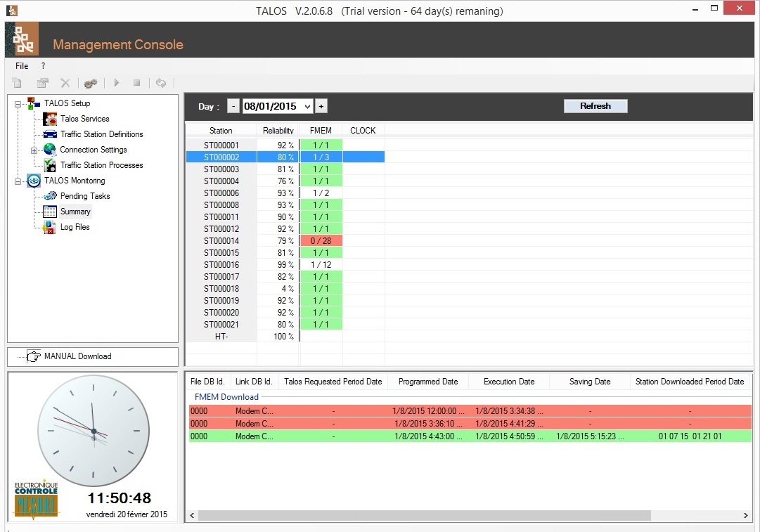The image size is (760, 532).
Task: Click the Refresh button
Action: click(595, 106)
